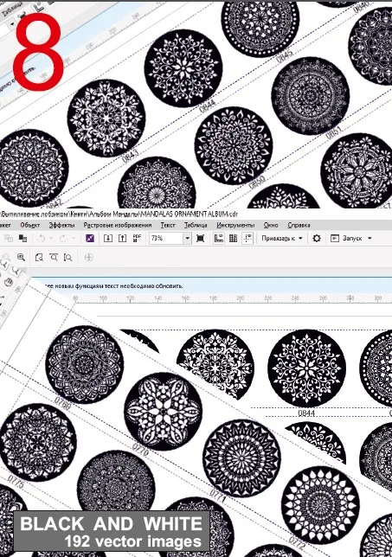Expand the zoom level dropdown arrow
This screenshot has width=392, height=557.
(x=187, y=238)
